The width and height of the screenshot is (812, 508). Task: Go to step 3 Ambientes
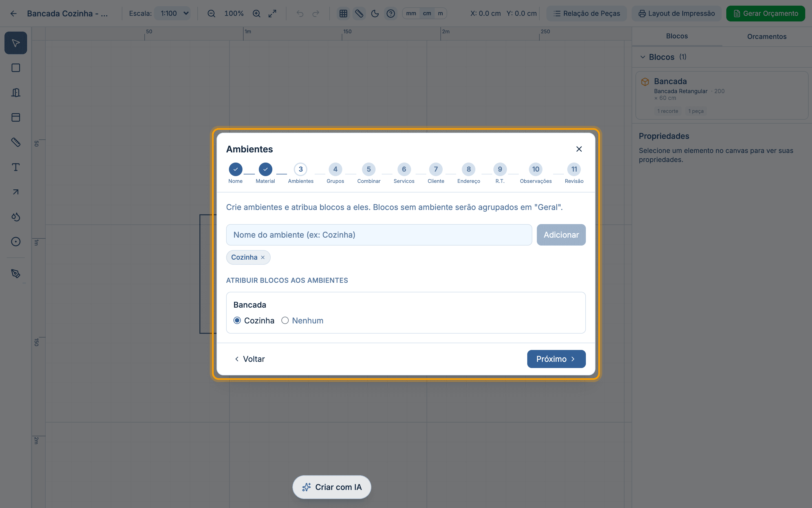tap(301, 173)
